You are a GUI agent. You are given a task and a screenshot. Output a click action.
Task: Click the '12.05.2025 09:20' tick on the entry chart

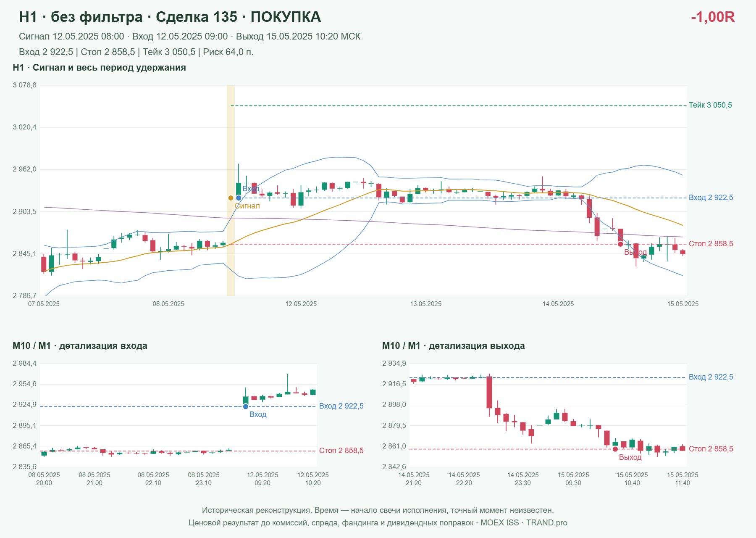point(262,479)
